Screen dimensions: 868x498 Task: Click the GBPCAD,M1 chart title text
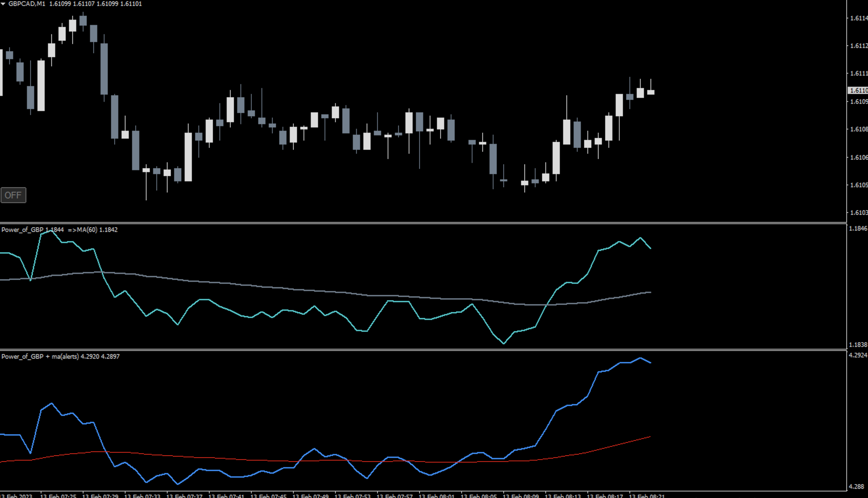pyautogui.click(x=27, y=4)
